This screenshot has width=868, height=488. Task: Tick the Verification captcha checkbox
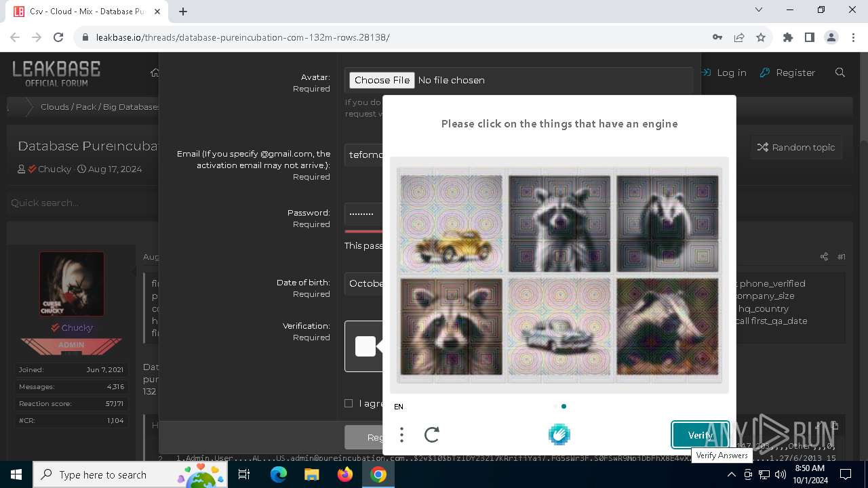click(x=366, y=346)
